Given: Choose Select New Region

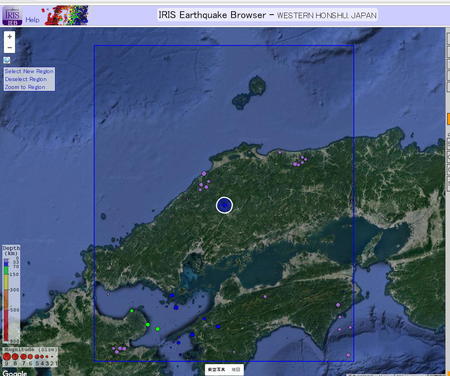Looking at the screenshot, I should click(29, 71).
